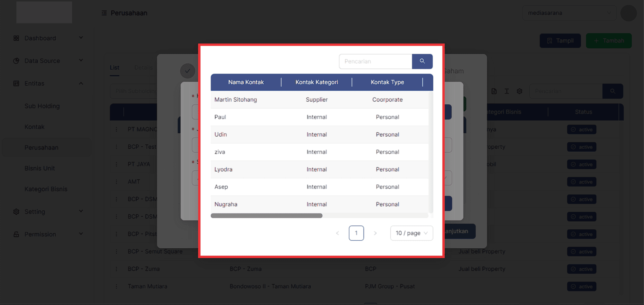Image resolution: width=644 pixels, height=305 pixels.
Task: Go to previous page arrow in modal
Action: click(x=337, y=233)
